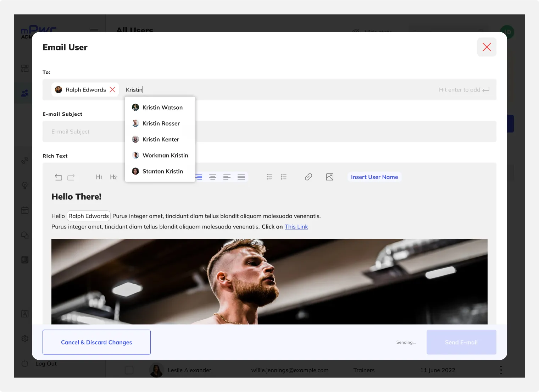The width and height of the screenshot is (539, 392).
Task: Click the 'Sending...' status text
Action: [x=406, y=342]
